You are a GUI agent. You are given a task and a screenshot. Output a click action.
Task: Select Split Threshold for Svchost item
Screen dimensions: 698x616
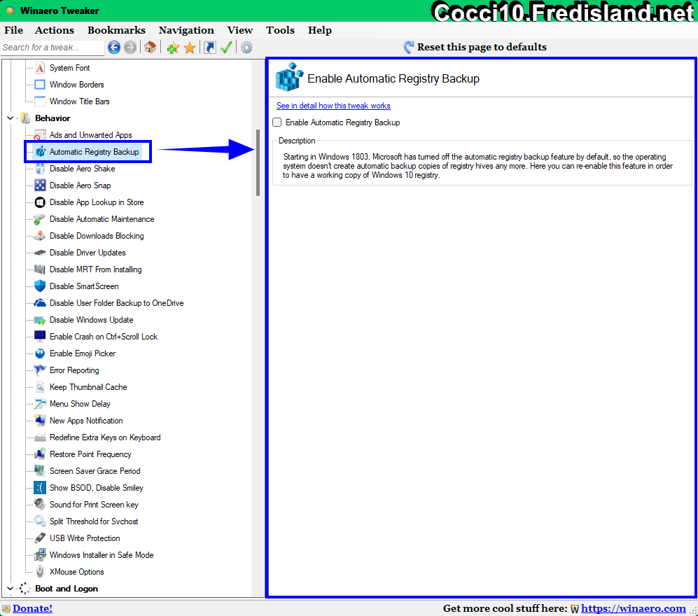click(94, 521)
